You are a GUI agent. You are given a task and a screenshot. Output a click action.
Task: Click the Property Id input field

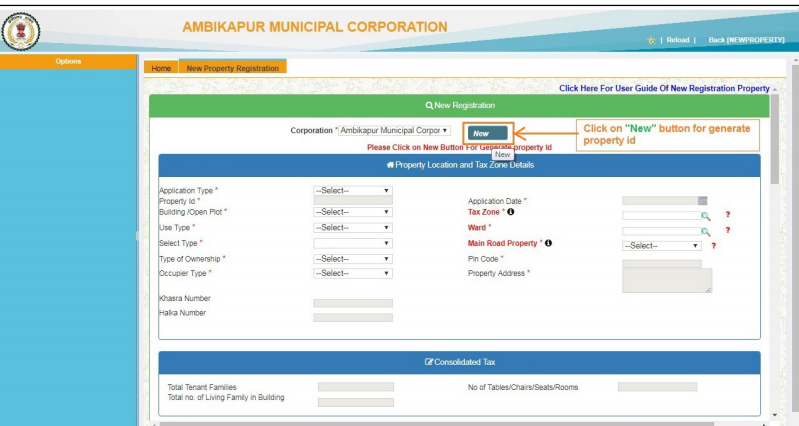click(x=353, y=201)
